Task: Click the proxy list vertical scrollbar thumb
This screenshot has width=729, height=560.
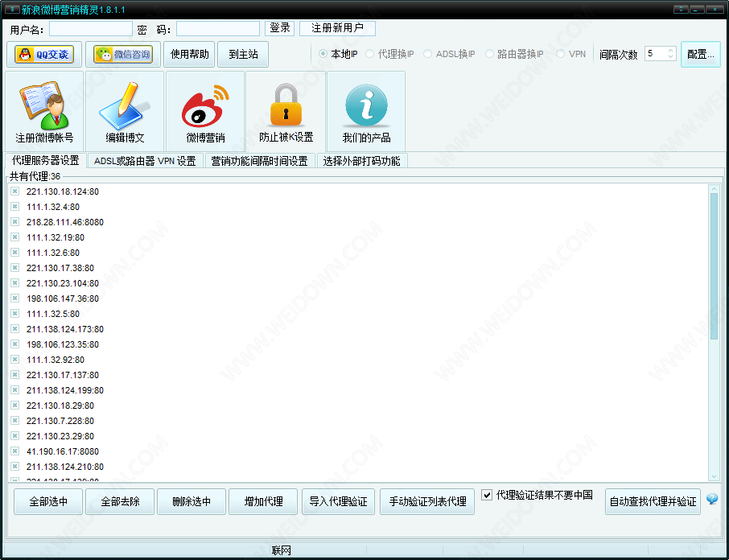Action: tap(715, 266)
